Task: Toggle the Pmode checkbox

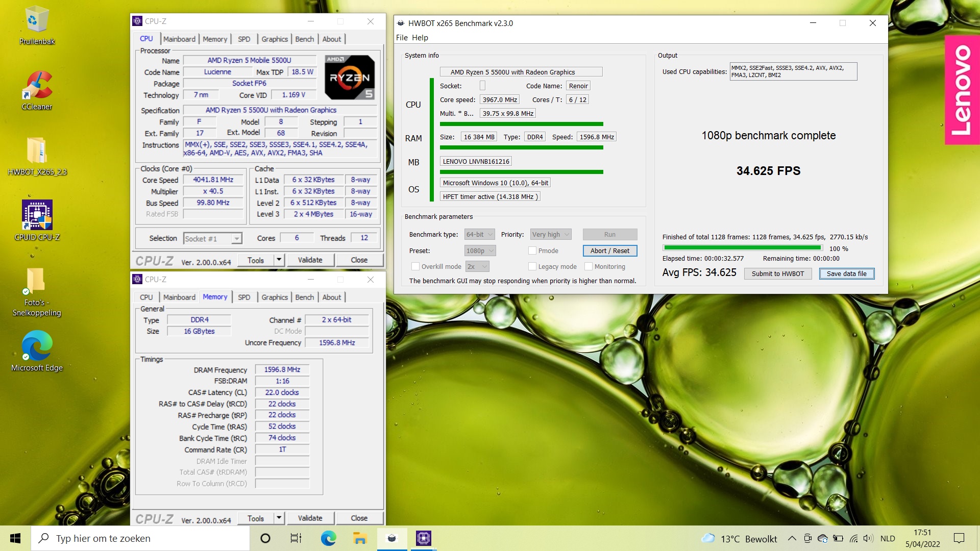Action: coord(532,251)
